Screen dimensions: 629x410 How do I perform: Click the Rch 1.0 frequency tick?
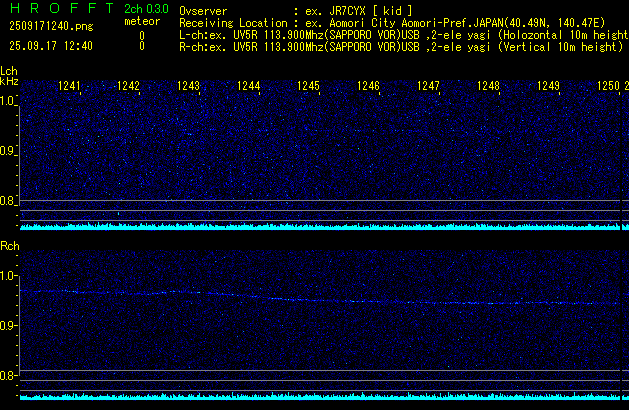pos(9,276)
